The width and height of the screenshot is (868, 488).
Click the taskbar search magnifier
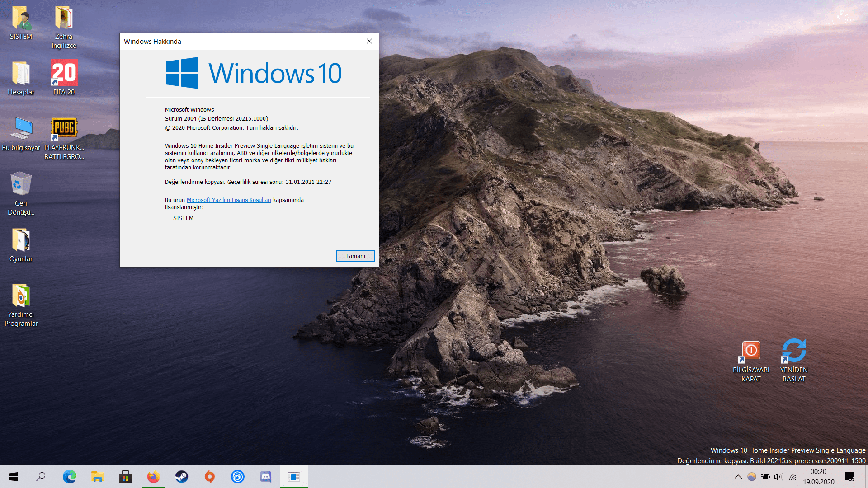click(41, 477)
